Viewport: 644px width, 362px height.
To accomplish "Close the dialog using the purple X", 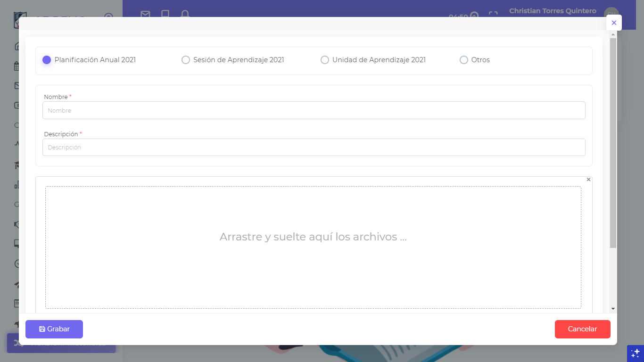I will (x=614, y=23).
